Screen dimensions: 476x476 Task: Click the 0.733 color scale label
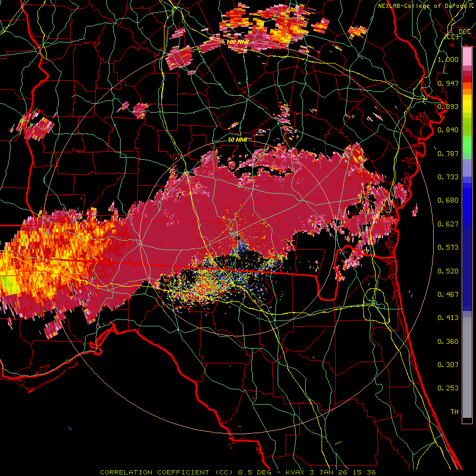click(448, 177)
